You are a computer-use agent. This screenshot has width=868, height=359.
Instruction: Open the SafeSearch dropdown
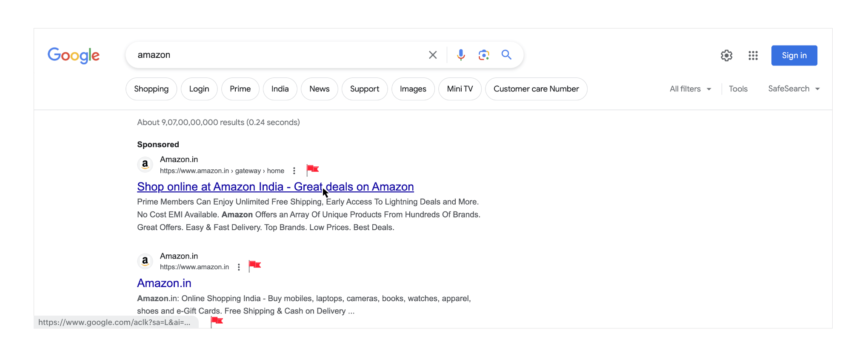(x=794, y=89)
